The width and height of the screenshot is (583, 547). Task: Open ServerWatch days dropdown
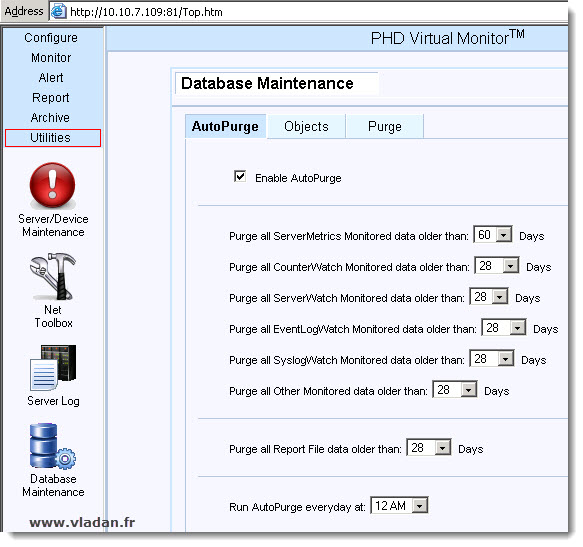(489, 297)
